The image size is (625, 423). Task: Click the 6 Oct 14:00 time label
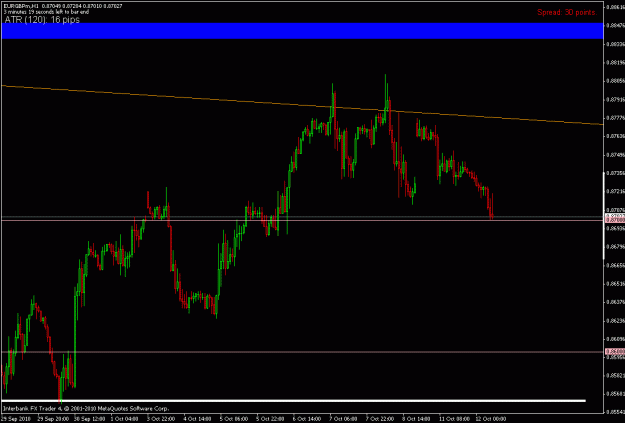coord(307,419)
